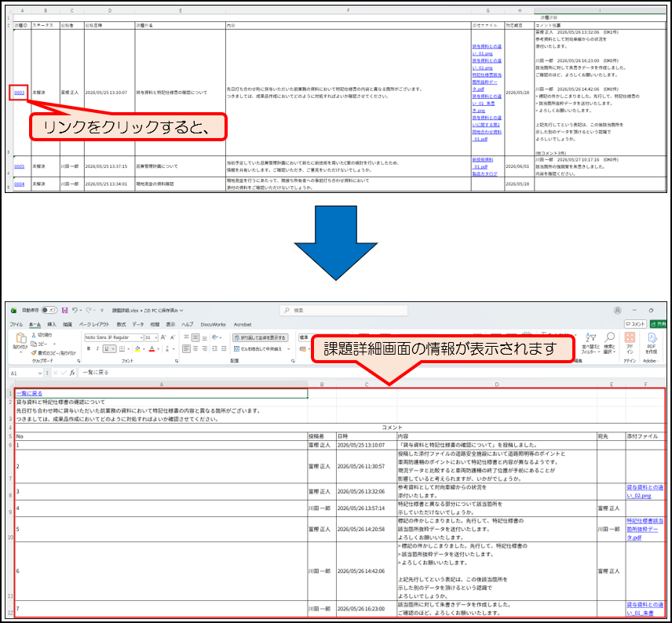672x623 pixels.
Task: Switch to the DocuWorks tab
Action: [213, 324]
